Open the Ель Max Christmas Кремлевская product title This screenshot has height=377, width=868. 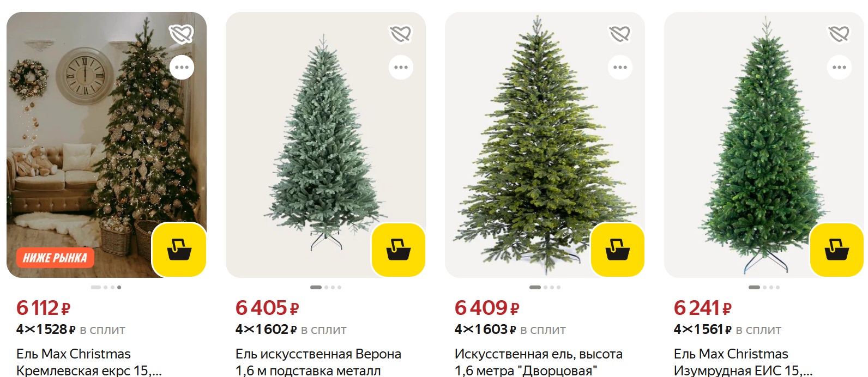[89, 362]
